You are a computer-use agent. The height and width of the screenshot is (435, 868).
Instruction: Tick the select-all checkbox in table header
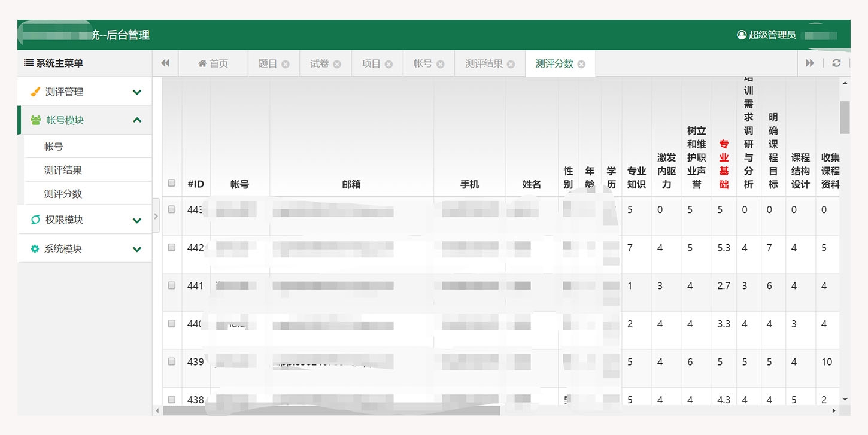[x=172, y=183]
